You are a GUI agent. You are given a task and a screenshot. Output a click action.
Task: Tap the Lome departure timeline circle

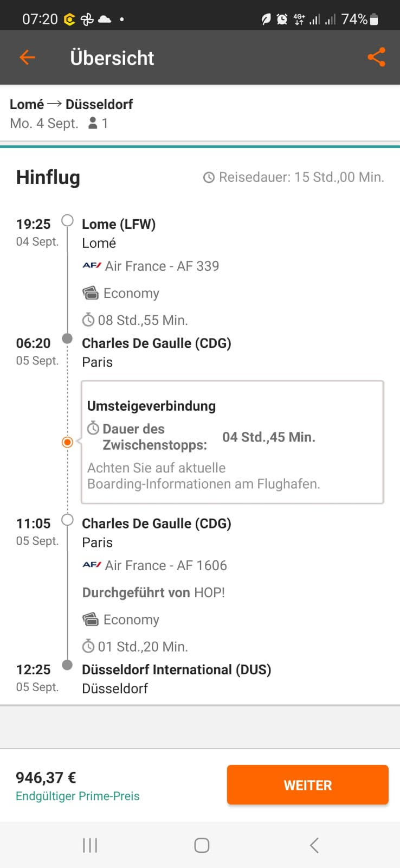coord(67,220)
